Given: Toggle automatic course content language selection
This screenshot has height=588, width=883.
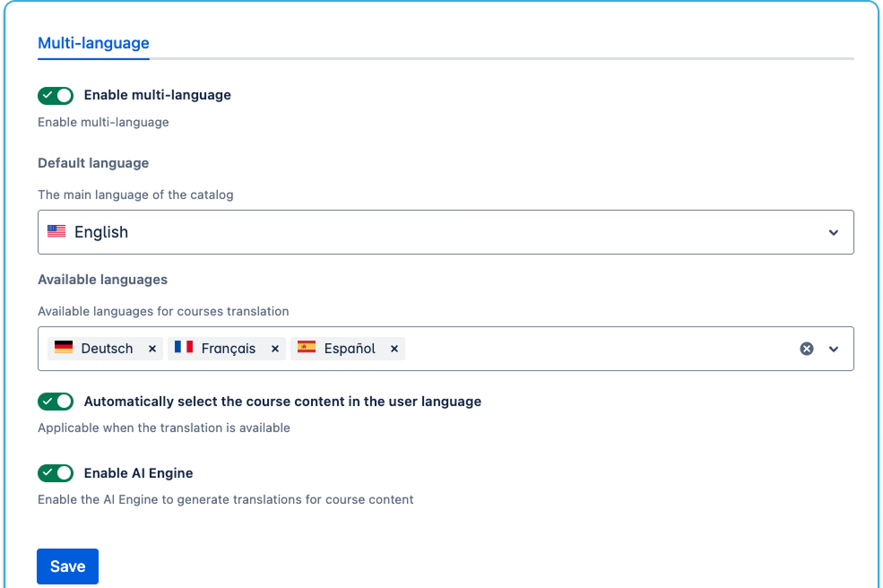Looking at the screenshot, I should coord(56,402).
